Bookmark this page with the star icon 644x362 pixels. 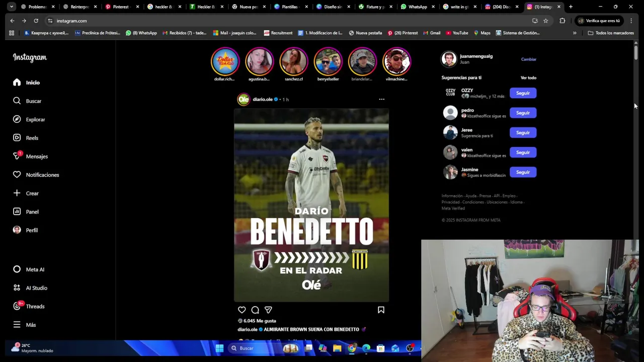click(545, 21)
